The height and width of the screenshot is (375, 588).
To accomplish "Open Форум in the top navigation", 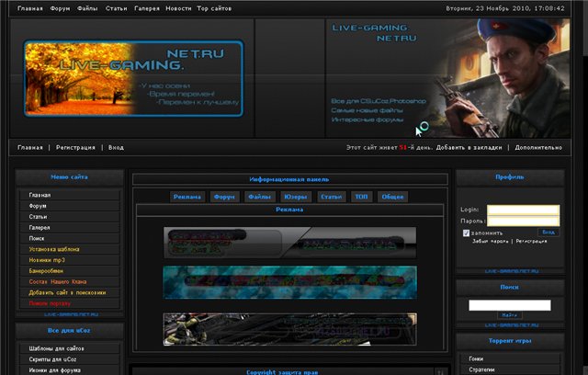I will pos(60,8).
